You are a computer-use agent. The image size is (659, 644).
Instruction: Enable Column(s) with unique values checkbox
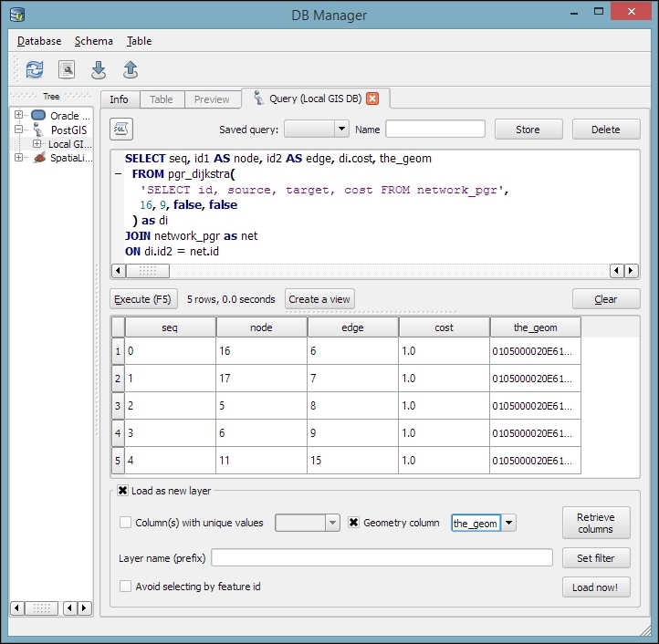click(x=126, y=523)
